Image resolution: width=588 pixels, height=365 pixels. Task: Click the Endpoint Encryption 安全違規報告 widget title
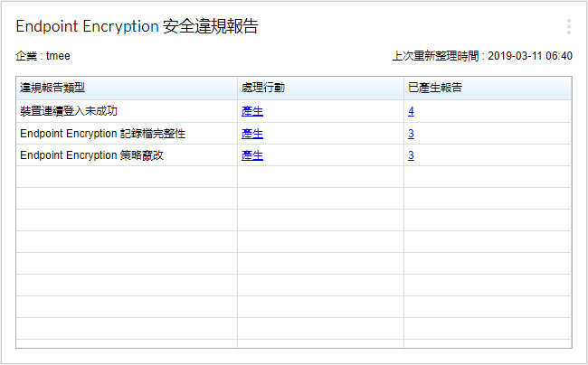(137, 27)
